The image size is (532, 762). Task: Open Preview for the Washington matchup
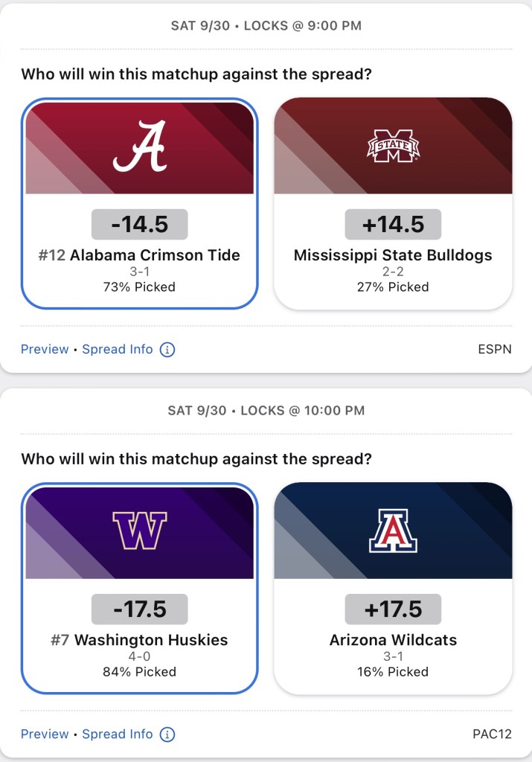pos(45,734)
